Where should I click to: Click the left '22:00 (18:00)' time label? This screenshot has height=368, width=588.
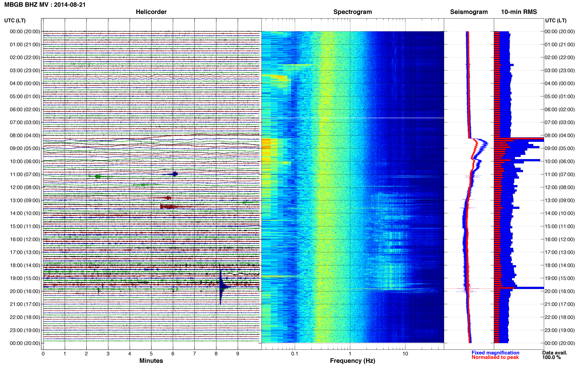[25, 317]
